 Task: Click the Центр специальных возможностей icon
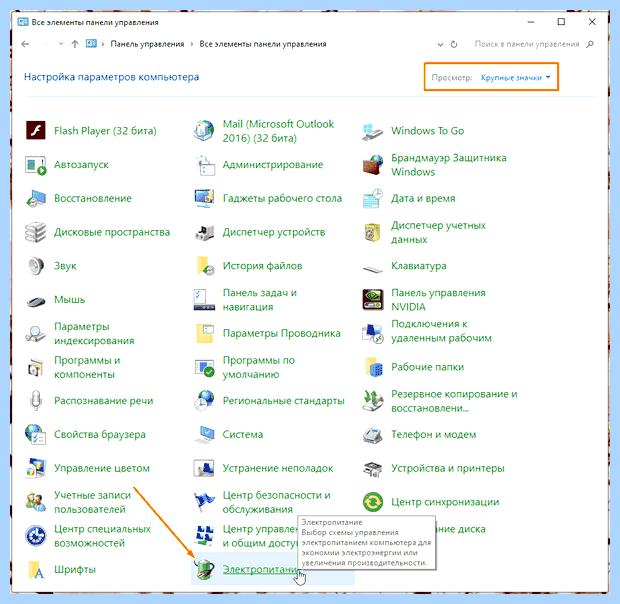pyautogui.click(x=36, y=536)
